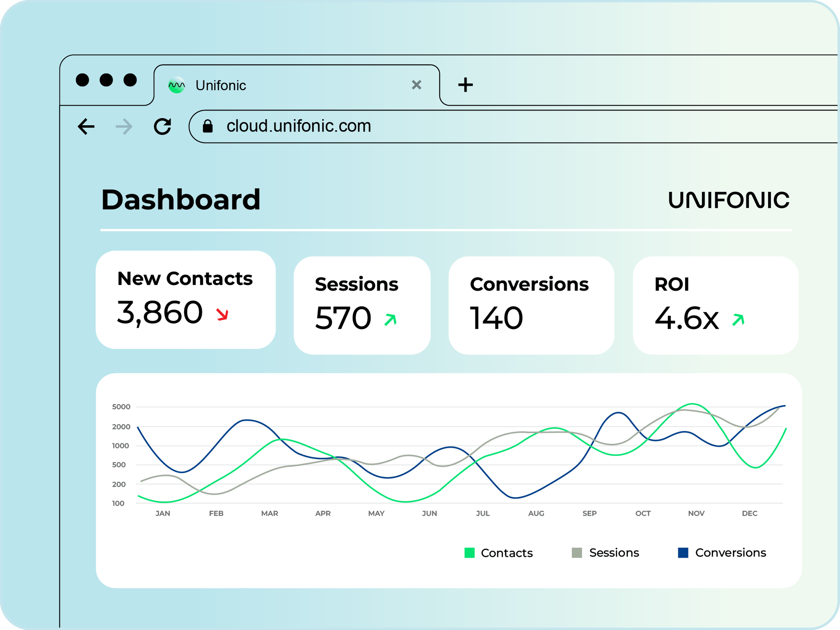The height and width of the screenshot is (630, 840).
Task: Open the Conversions card
Action: pos(531,306)
